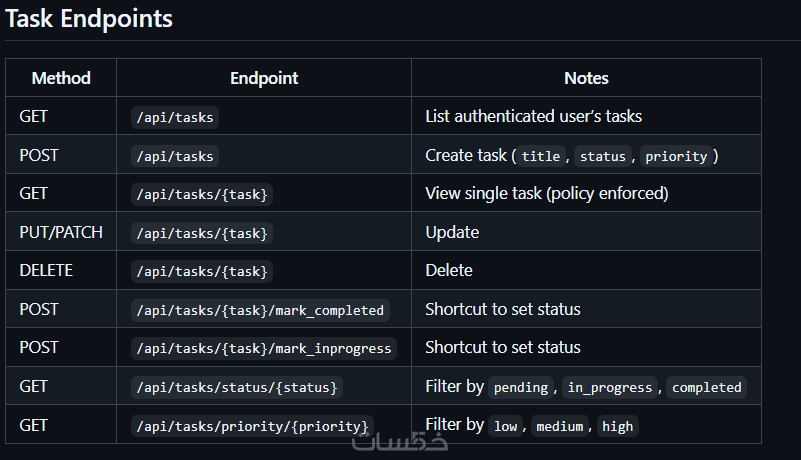The width and height of the screenshot is (801, 460).
Task: Click "View single task (policy enforced)" note
Action: pyautogui.click(x=546, y=193)
